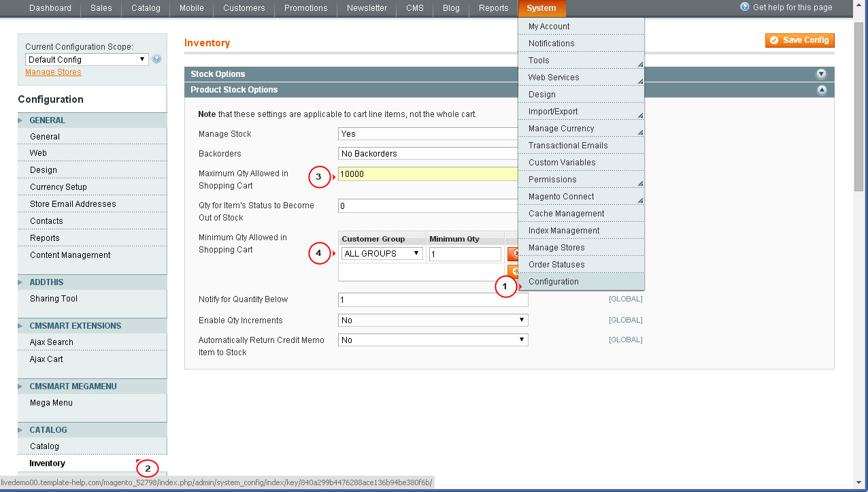Click Qty for Item's Status Out of Stock field
868x492 pixels.
coord(428,206)
